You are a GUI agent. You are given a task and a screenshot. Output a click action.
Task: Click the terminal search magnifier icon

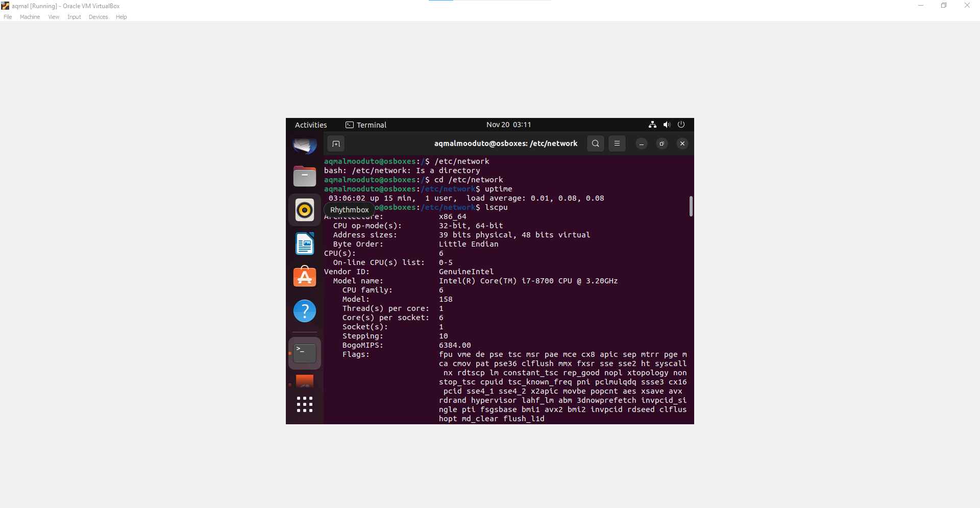[x=595, y=143]
